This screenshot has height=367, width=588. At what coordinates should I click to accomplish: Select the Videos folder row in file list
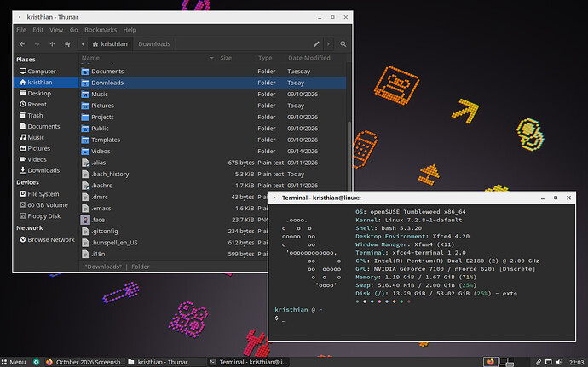pos(213,152)
